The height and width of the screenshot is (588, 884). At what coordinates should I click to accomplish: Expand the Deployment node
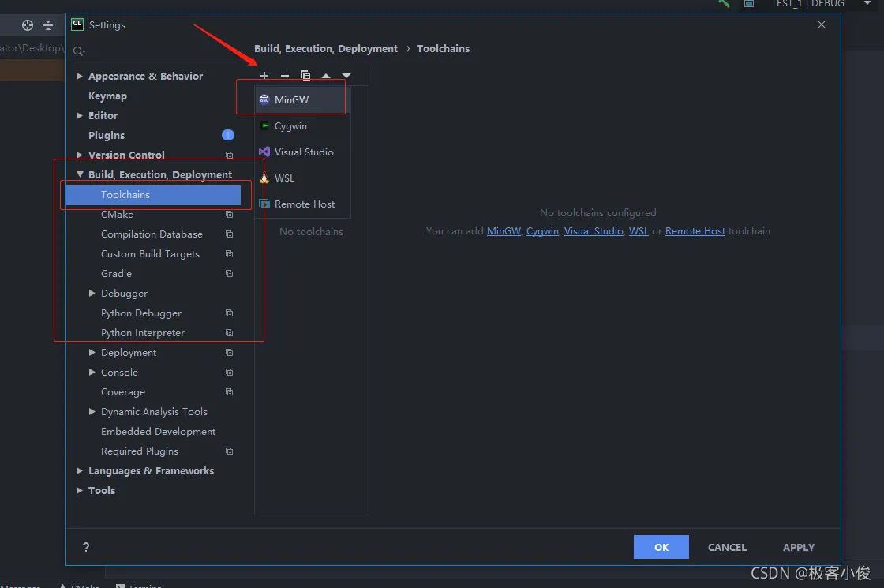(92, 352)
